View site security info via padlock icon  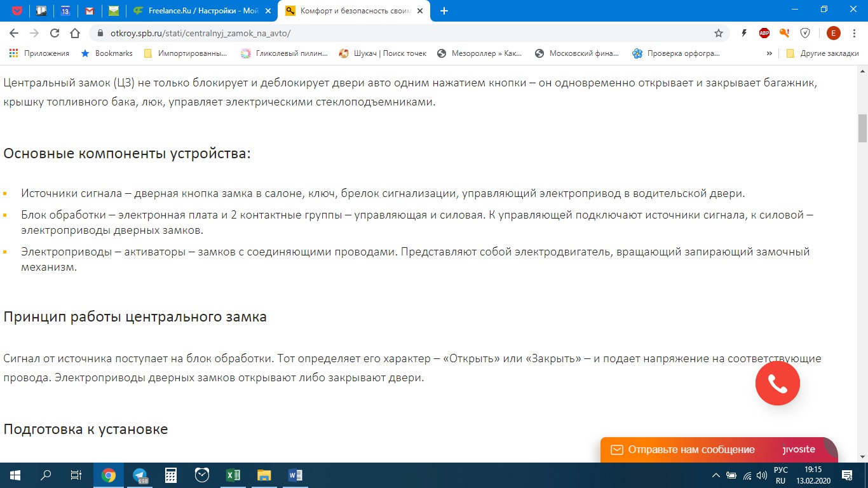tap(100, 33)
